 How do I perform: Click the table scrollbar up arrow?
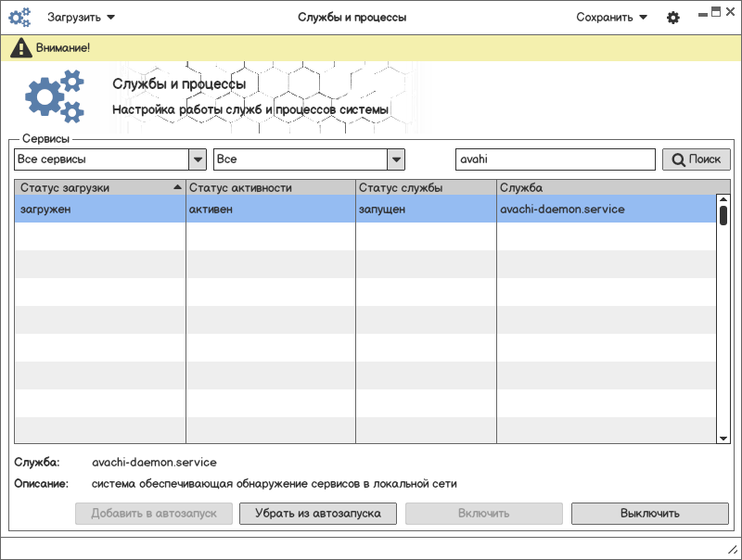pyautogui.click(x=723, y=199)
